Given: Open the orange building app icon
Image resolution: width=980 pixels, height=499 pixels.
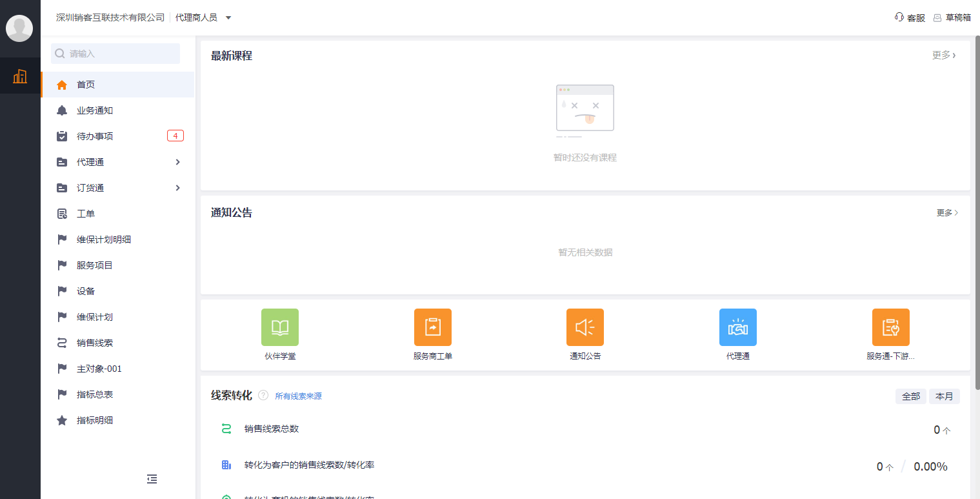Looking at the screenshot, I should pyautogui.click(x=20, y=76).
